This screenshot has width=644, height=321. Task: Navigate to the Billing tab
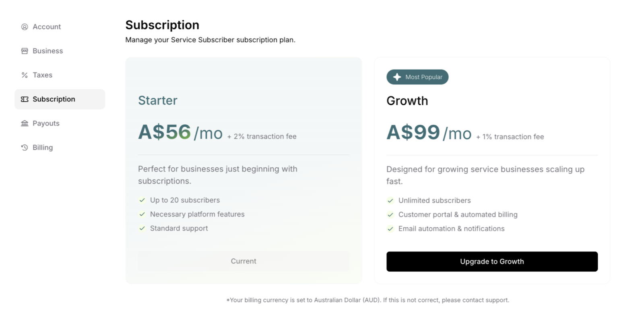43,148
